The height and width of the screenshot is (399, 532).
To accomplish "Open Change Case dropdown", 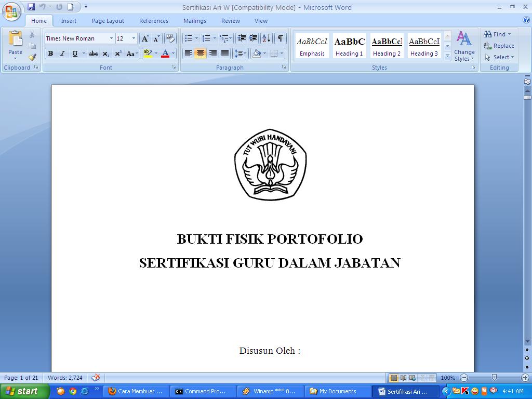I will tap(132, 54).
